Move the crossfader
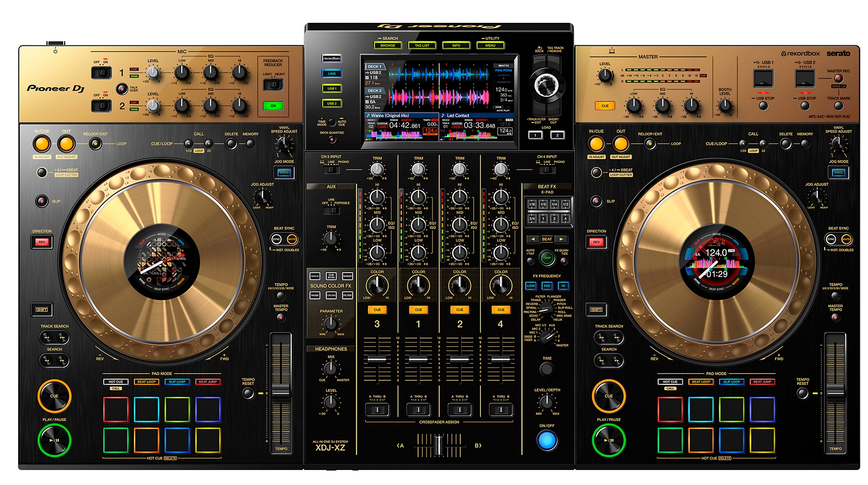Image resolution: width=868 pixels, height=485 pixels. point(439,445)
